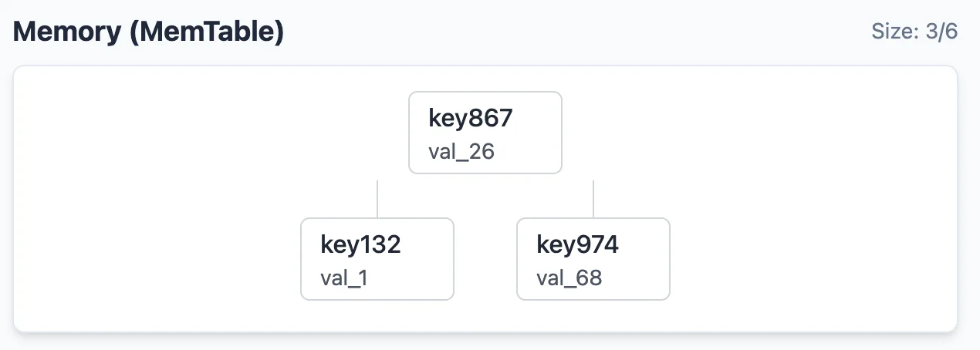Click the val_1 value text
The height and width of the screenshot is (350, 980).
tap(344, 278)
